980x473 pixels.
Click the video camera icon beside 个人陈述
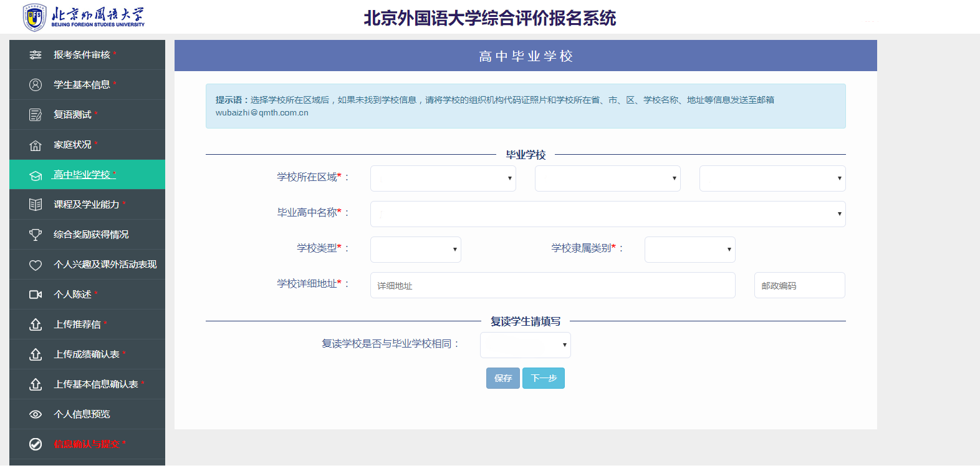click(36, 295)
